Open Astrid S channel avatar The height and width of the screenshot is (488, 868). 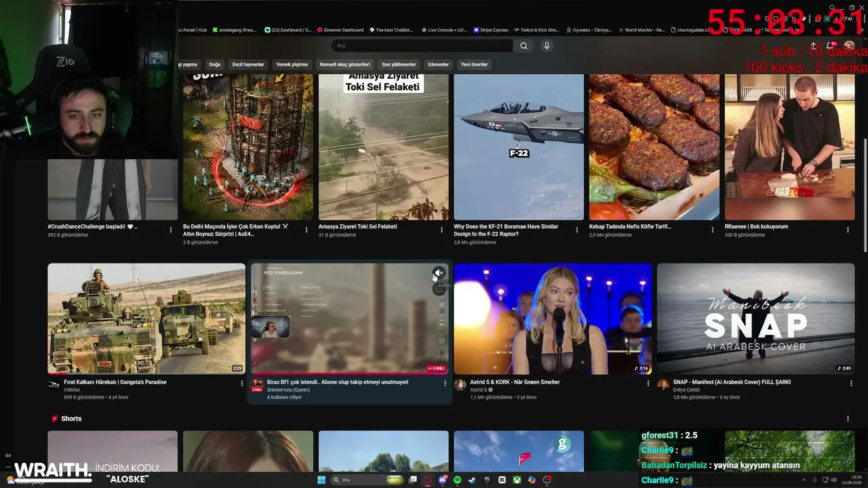pyautogui.click(x=460, y=384)
